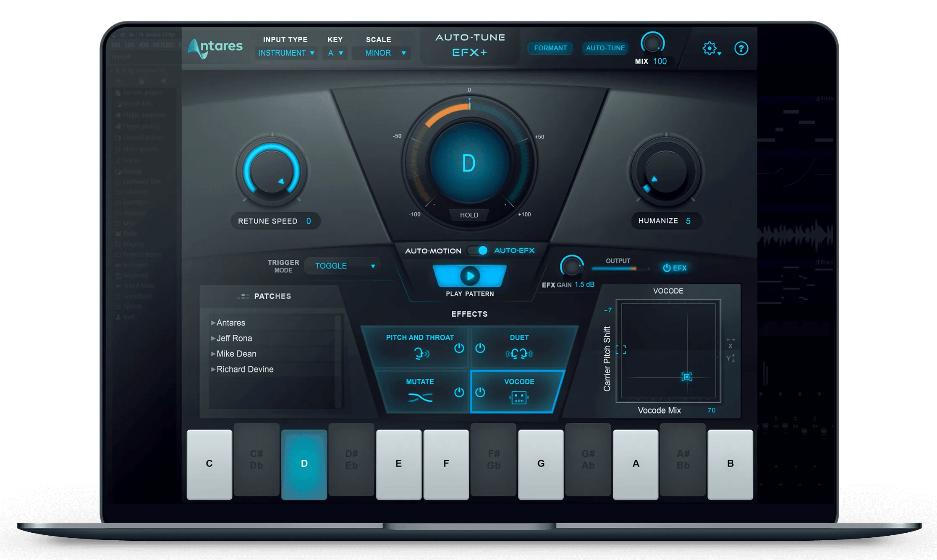Click the EFX Gain knob

coord(571,266)
